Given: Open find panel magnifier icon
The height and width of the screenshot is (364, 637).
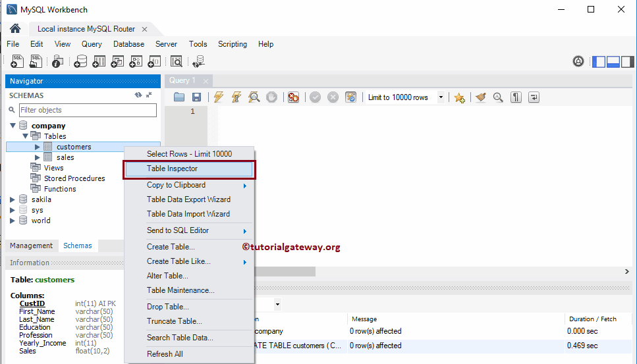Looking at the screenshot, I should (x=498, y=97).
